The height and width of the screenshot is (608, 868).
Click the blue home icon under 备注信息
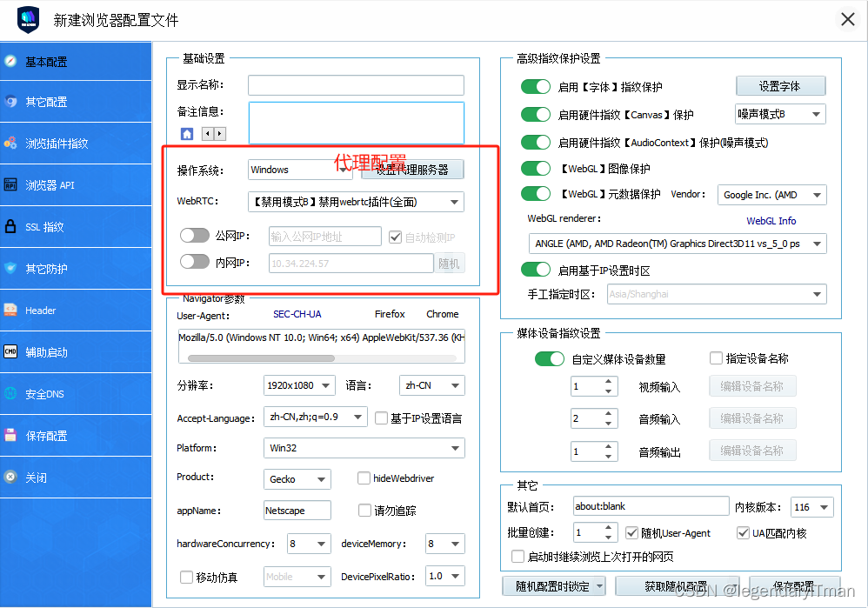[187, 133]
